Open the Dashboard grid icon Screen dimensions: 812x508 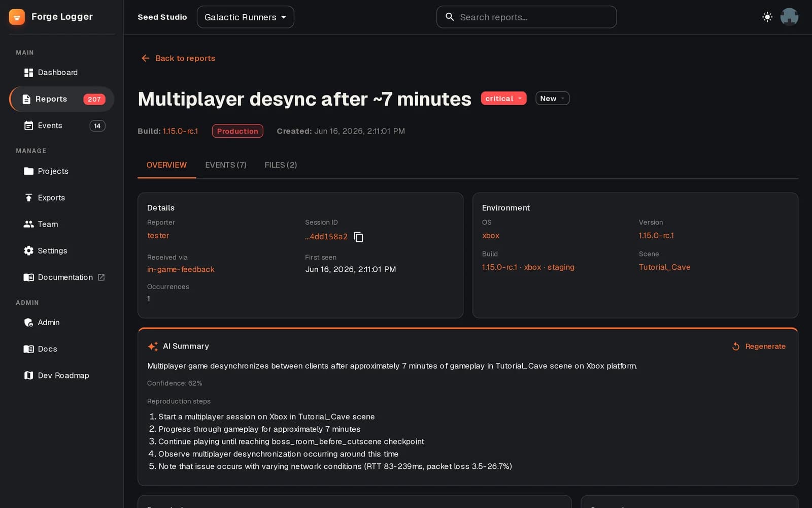[x=28, y=73]
